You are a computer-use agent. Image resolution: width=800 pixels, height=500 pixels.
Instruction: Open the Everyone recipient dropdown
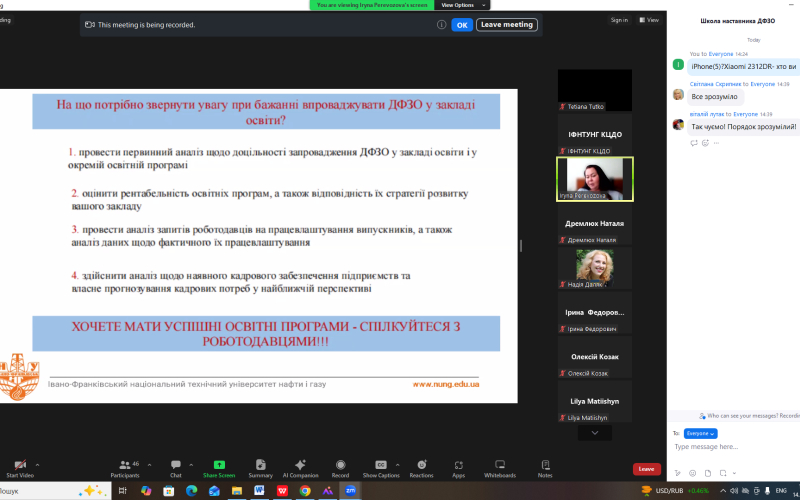pyautogui.click(x=701, y=433)
